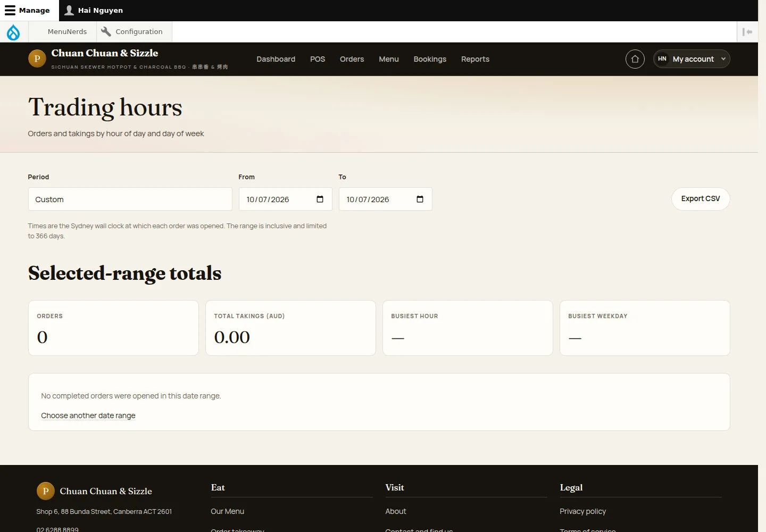The height and width of the screenshot is (532, 766).
Task: Click the footer Chuan Chuan & Sizzle name
Action: (x=106, y=491)
